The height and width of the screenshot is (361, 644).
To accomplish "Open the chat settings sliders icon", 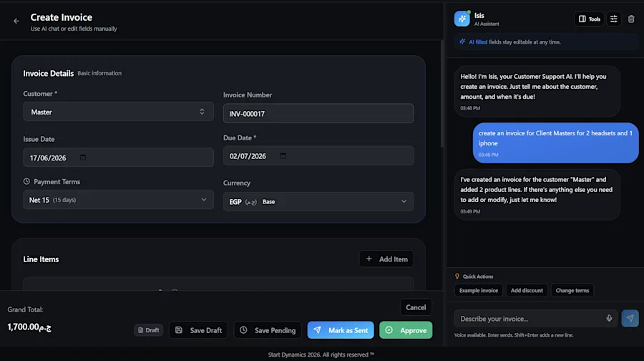I will click(x=614, y=19).
